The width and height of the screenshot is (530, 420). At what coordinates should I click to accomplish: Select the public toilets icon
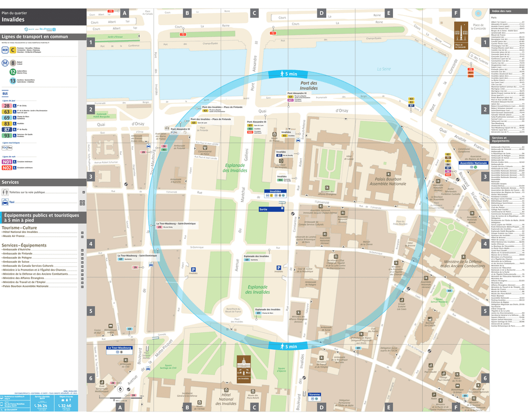point(5,192)
